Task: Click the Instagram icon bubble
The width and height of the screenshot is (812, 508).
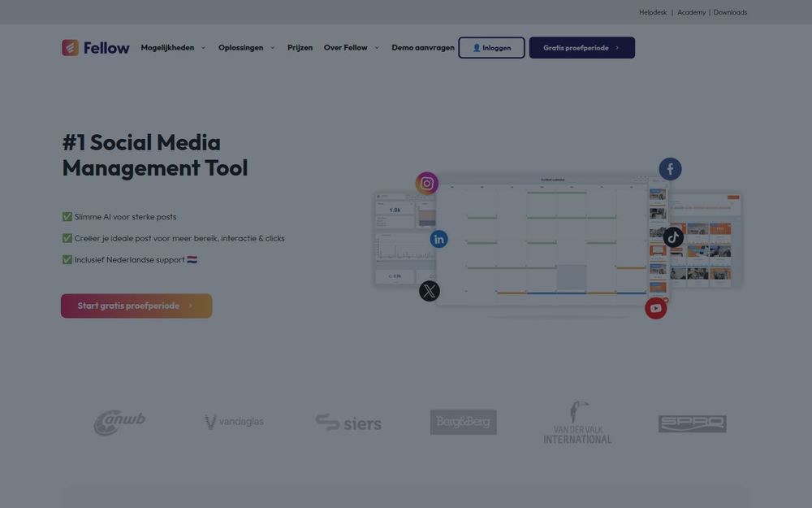Action: pos(427,183)
